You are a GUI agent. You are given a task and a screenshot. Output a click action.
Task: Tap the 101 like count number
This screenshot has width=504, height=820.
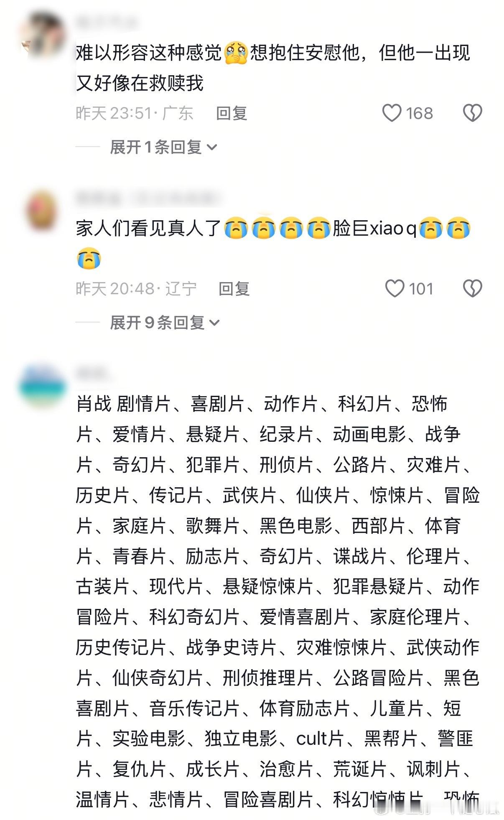[421, 289]
